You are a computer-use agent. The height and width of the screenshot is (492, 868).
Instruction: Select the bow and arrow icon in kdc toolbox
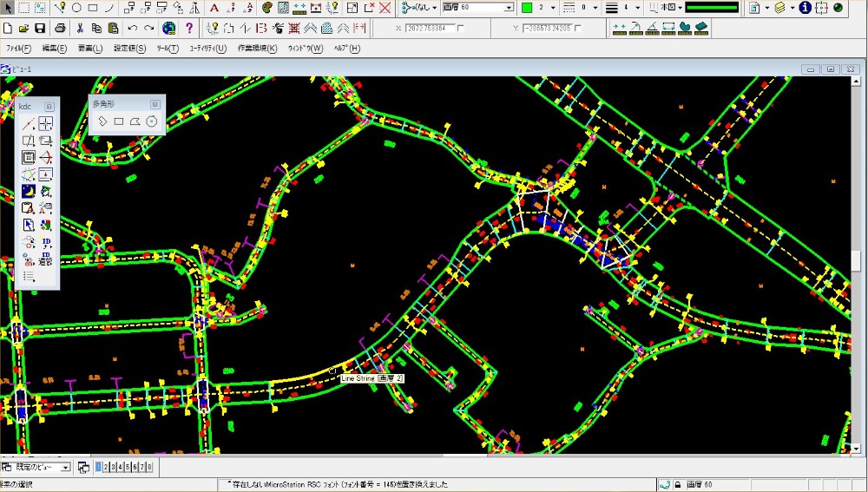(x=46, y=157)
